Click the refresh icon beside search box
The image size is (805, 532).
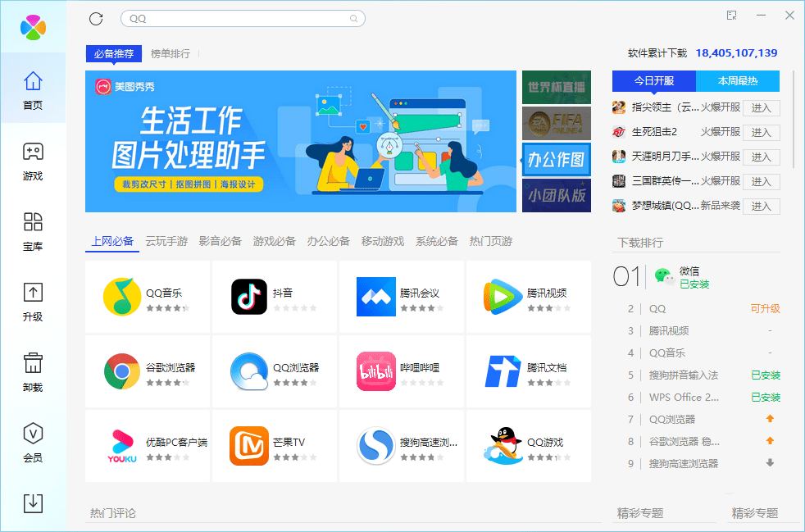96,18
